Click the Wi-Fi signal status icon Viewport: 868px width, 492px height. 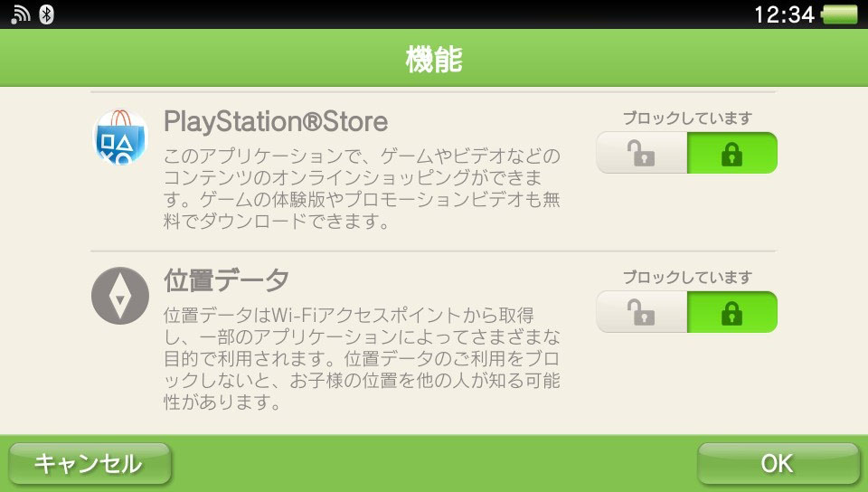pos(21,14)
